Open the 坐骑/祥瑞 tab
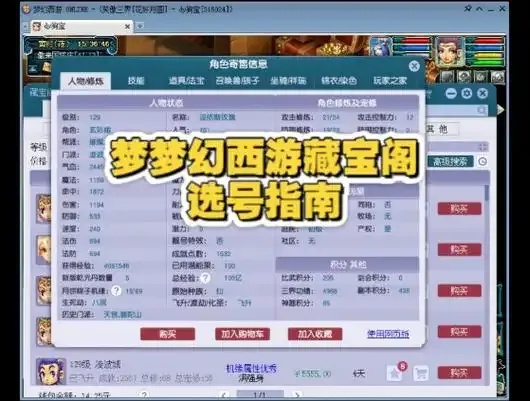 288,80
